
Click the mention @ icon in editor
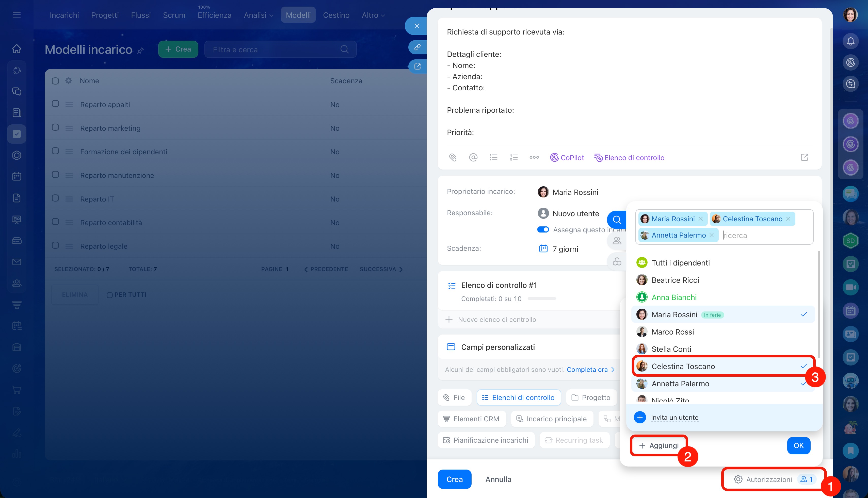pos(473,157)
